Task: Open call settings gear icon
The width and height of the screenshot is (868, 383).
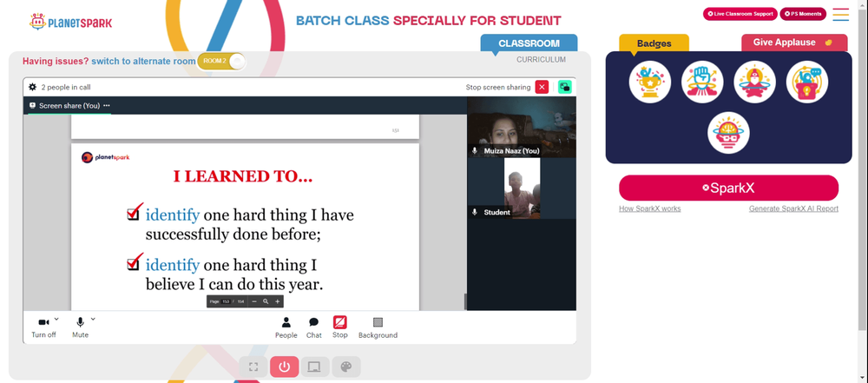Action: (33, 87)
